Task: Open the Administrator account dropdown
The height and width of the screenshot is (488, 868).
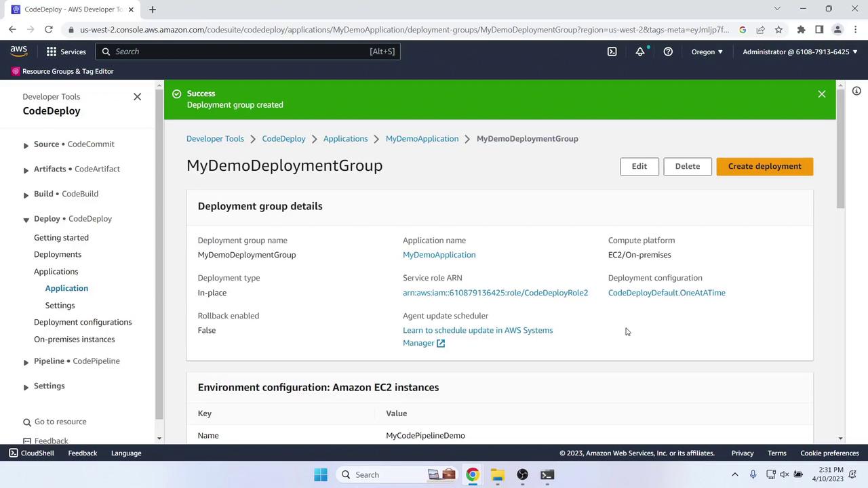Action: 800,52
